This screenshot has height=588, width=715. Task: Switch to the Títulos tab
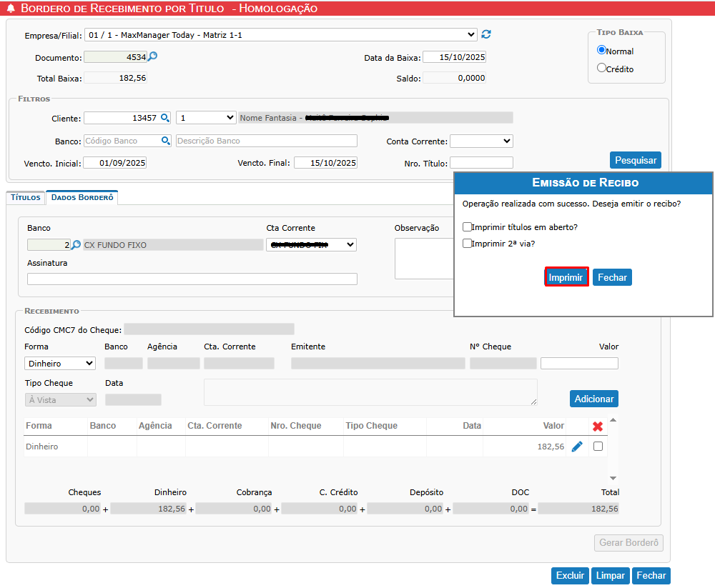pos(26,197)
